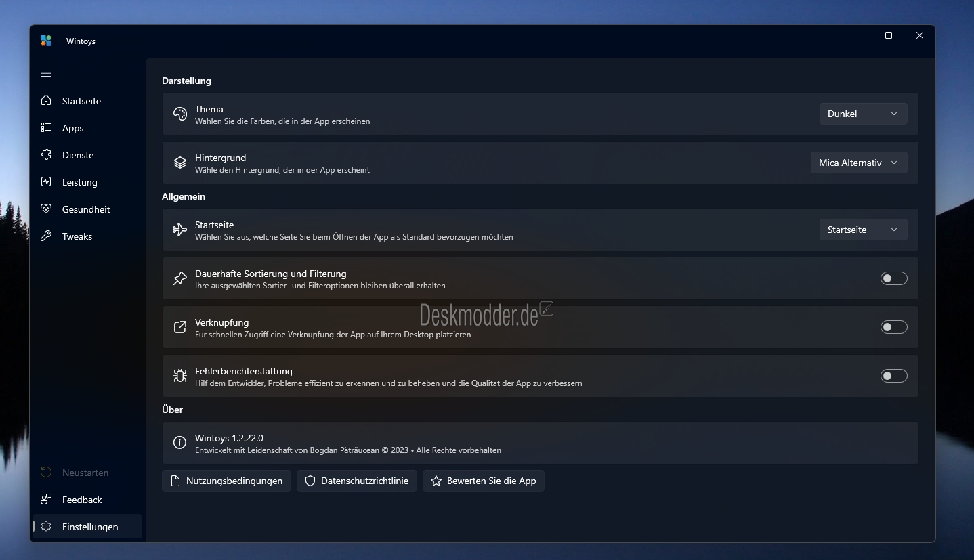Open the Datenschutzrichtlinie button
The image size is (974, 560).
coord(357,481)
